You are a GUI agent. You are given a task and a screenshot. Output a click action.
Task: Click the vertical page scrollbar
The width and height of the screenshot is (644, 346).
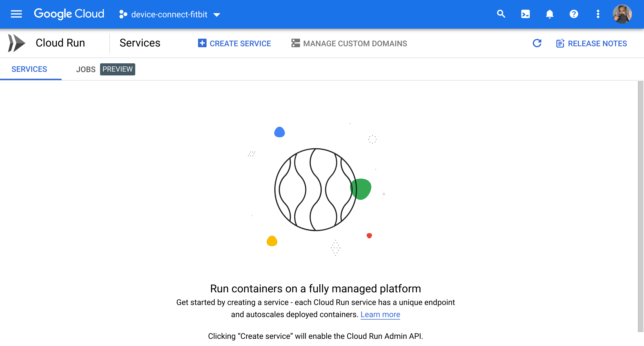(641, 206)
